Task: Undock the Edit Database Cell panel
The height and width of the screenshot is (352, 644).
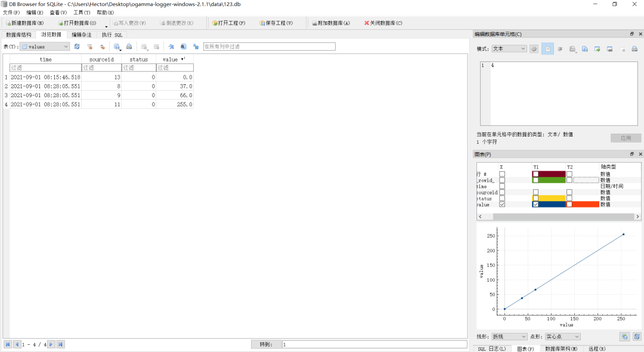Action: pos(631,34)
